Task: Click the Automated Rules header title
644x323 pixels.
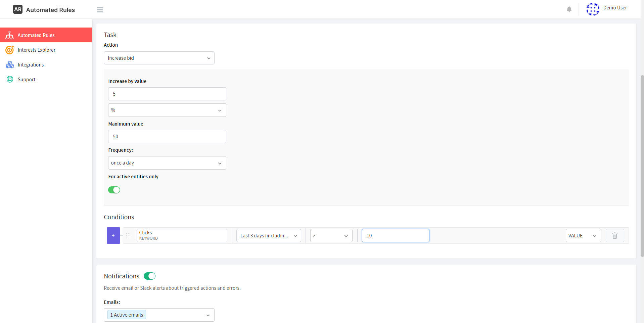Action: (50, 10)
